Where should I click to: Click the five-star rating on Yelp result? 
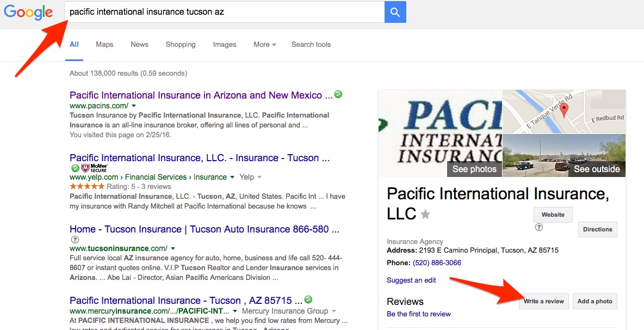(x=87, y=186)
